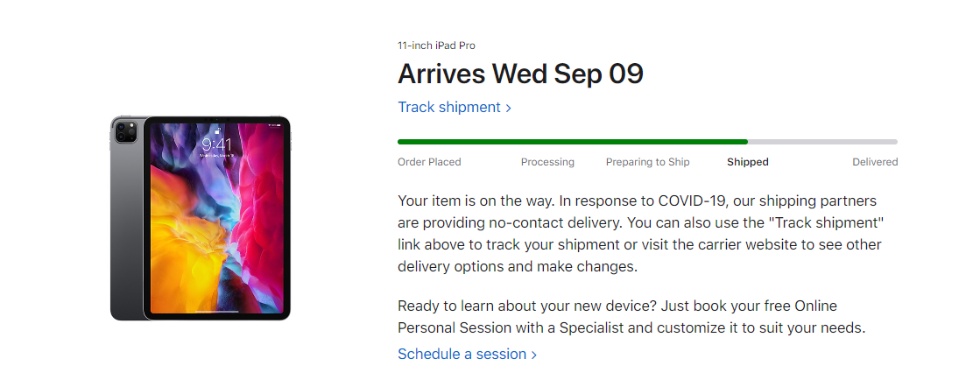Click the Arrives Wed Sep 09 heading
The image size is (980, 380).
520,74
